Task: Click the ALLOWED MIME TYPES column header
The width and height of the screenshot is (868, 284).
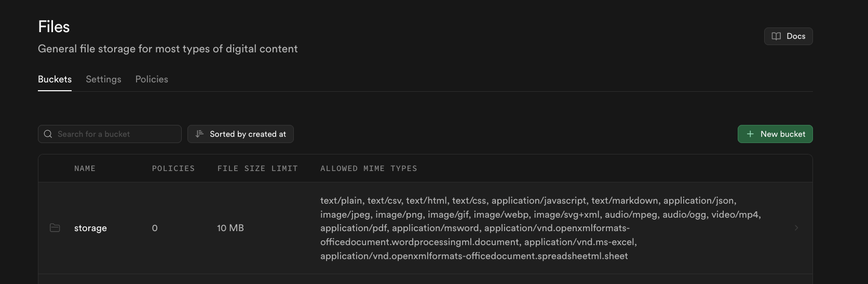Action: pyautogui.click(x=369, y=168)
